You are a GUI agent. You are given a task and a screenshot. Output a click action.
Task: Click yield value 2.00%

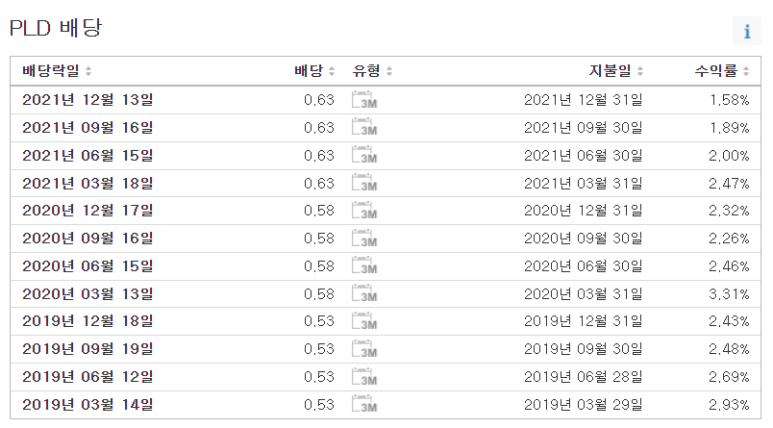(729, 155)
